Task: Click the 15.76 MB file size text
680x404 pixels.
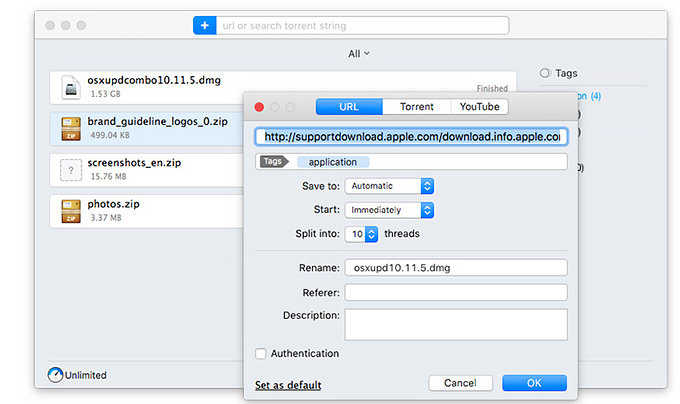Action: (x=108, y=176)
